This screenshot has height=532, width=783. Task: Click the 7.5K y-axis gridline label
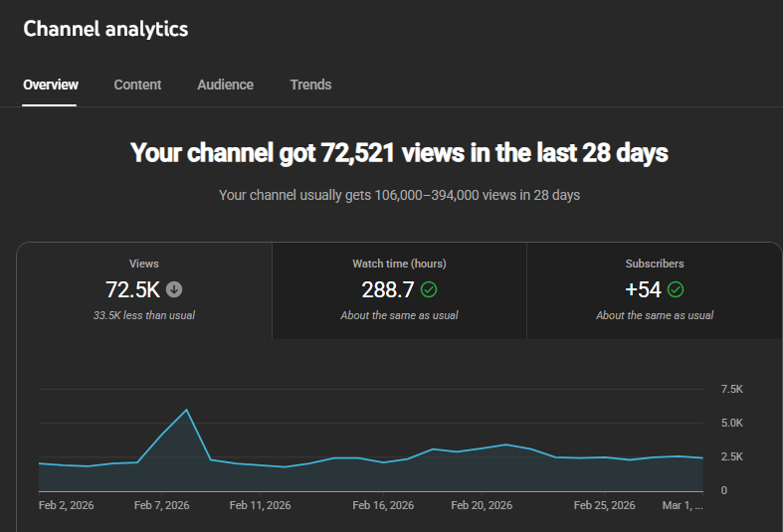coord(731,389)
